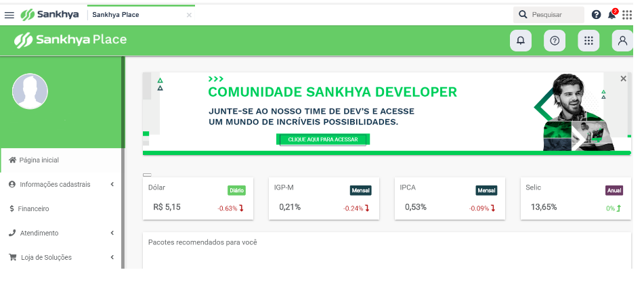Click the Mensal badge on IGP-M card
Viewport: 644px width, 291px height.
click(x=361, y=190)
